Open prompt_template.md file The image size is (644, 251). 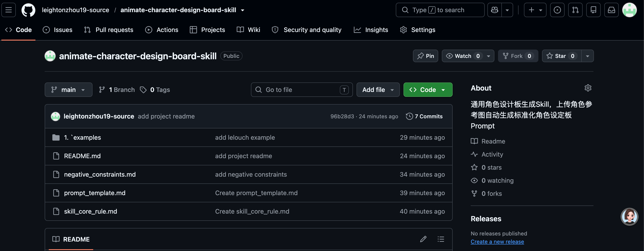(x=95, y=193)
